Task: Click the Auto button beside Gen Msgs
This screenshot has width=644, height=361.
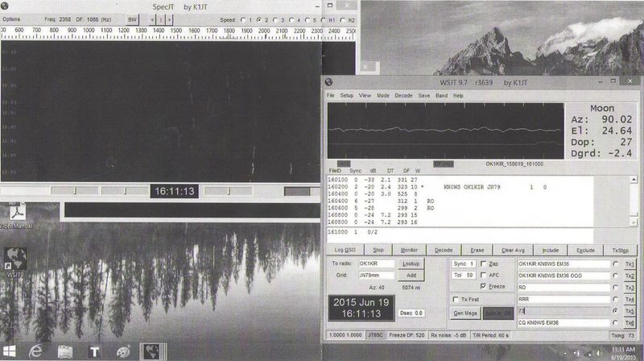Action: click(x=498, y=313)
